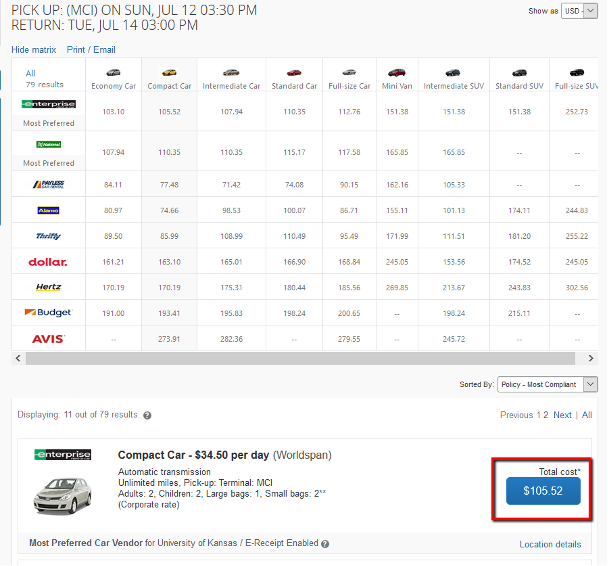Viewport: 608px width, 566px height.
Task: Select Avis Compact Car price 273.91
Action: point(169,339)
